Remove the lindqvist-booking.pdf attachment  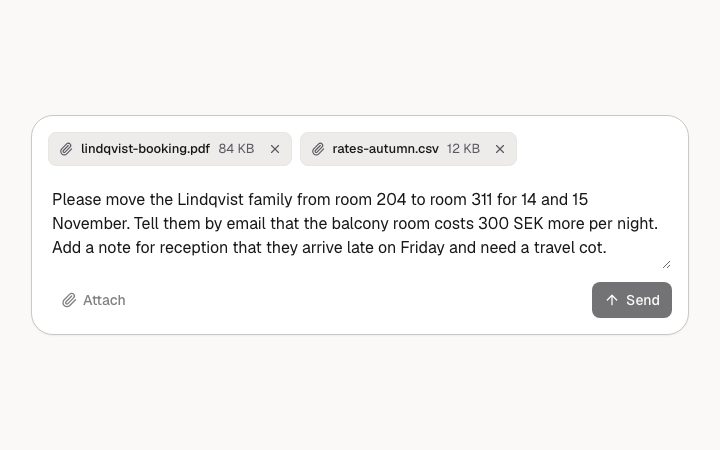275,149
